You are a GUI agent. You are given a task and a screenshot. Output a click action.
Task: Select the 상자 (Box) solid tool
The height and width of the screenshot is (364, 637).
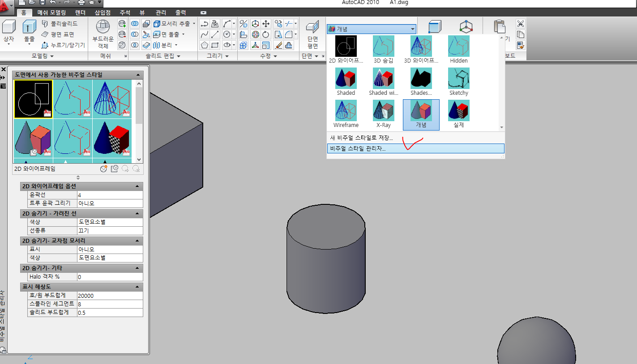click(9, 32)
